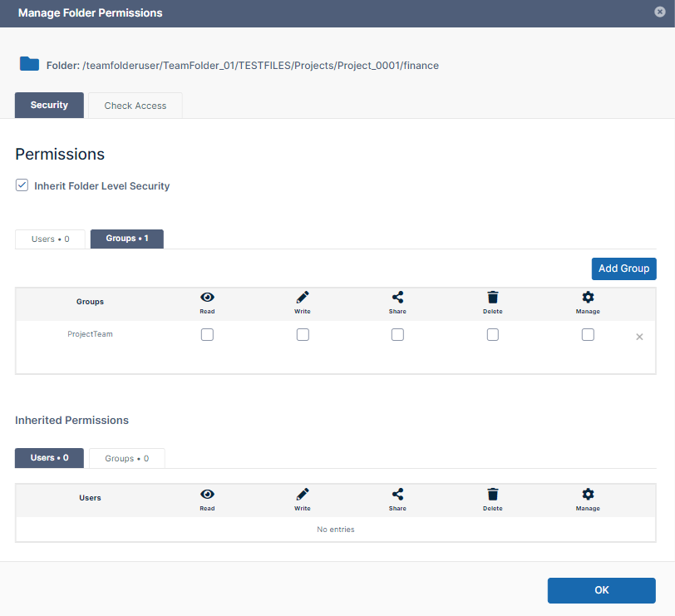Image resolution: width=675 pixels, height=616 pixels.
Task: Show inherited Groups • 0 tab
Action: [126, 458]
